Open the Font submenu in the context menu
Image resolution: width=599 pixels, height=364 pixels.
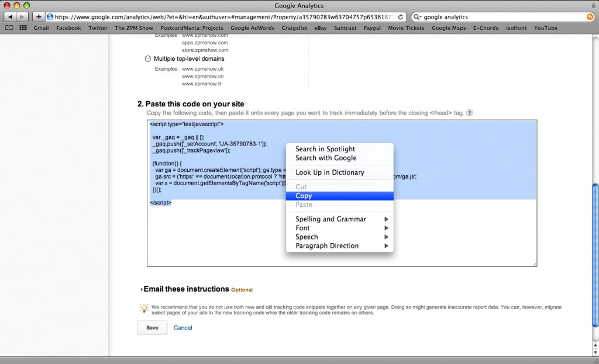click(328, 228)
